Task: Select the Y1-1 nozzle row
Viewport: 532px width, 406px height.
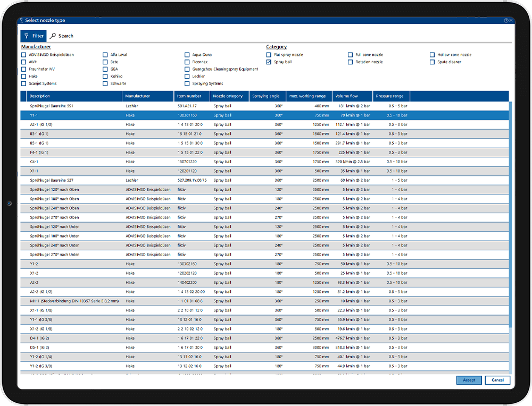Action: [264, 115]
